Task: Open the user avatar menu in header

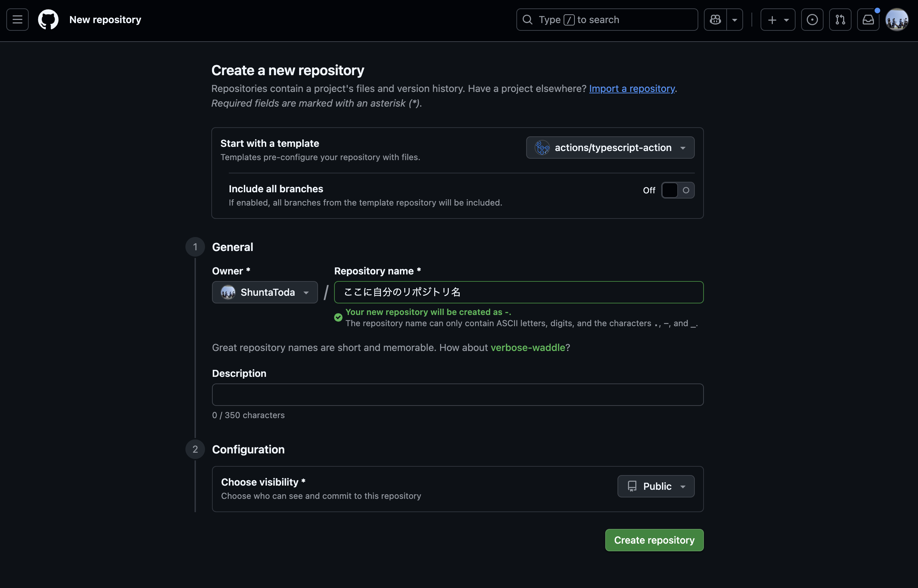Action: pyautogui.click(x=897, y=20)
